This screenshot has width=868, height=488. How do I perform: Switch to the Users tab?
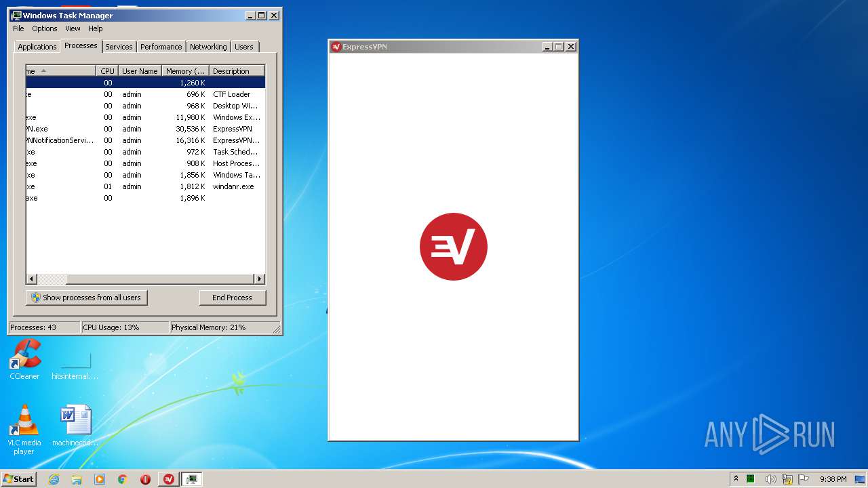(x=244, y=47)
